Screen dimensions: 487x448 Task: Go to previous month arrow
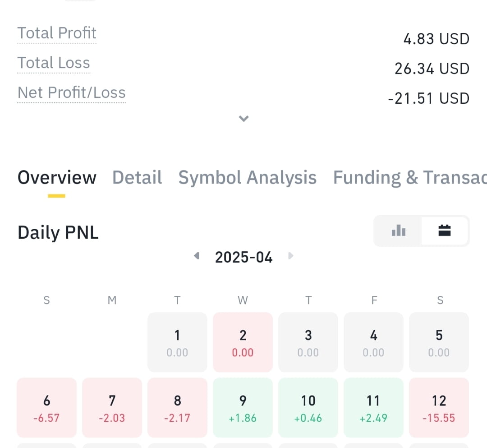pyautogui.click(x=196, y=256)
